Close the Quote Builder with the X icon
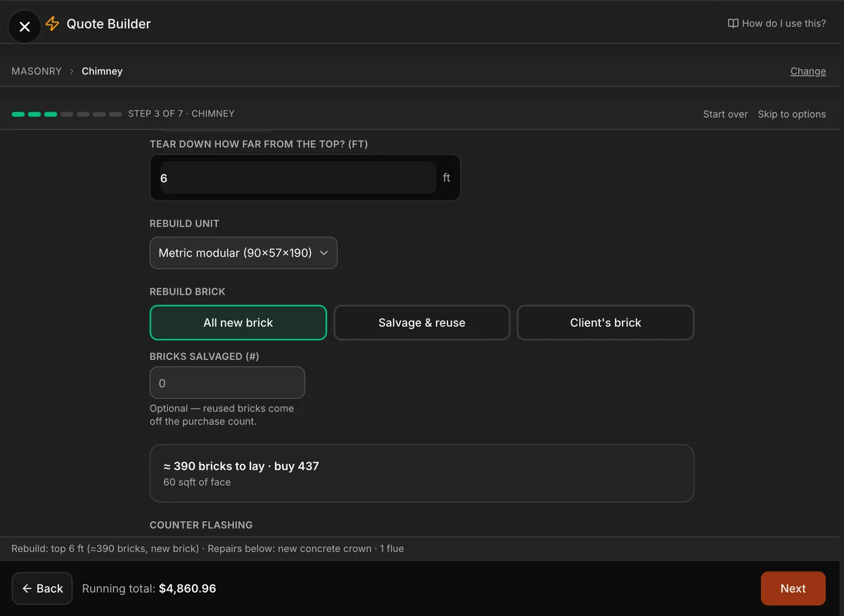 pos(25,27)
